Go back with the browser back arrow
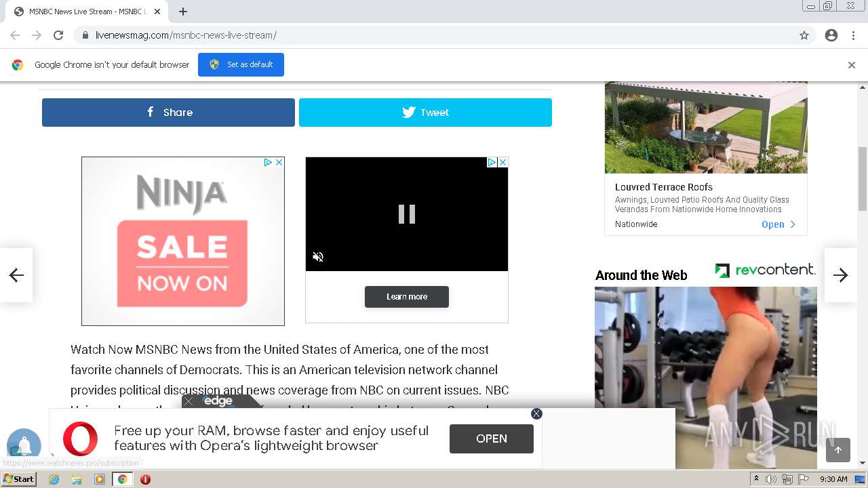This screenshot has width=868, height=488. click(x=15, y=35)
